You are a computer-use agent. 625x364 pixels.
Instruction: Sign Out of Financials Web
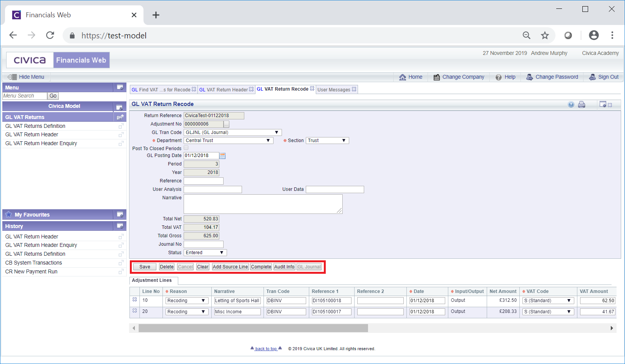click(604, 77)
